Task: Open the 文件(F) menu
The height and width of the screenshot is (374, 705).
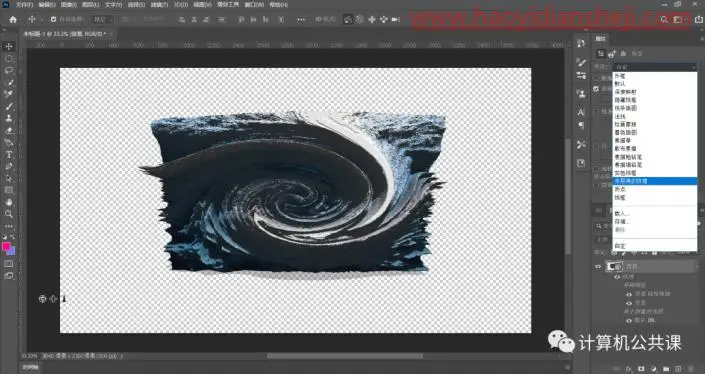Action: point(24,4)
